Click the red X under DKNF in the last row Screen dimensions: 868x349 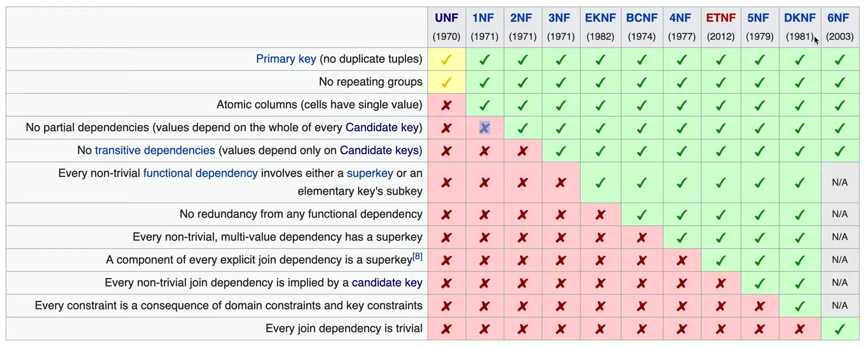click(799, 329)
